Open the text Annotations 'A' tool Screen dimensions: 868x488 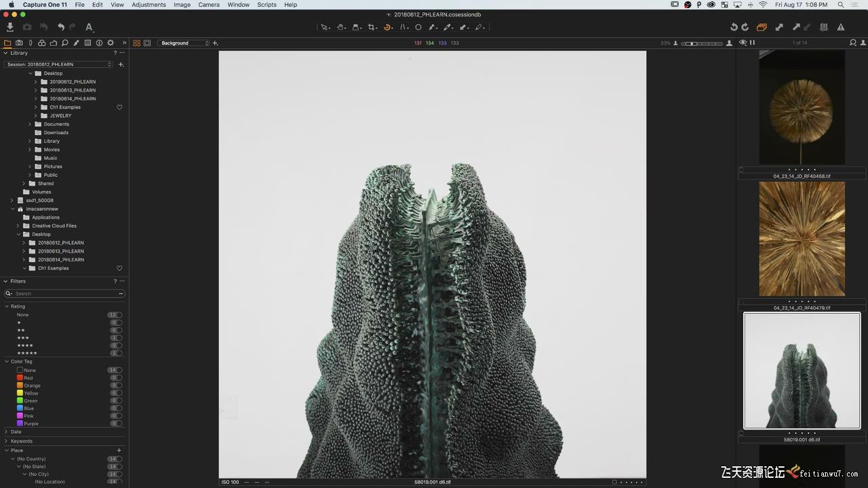(x=89, y=27)
